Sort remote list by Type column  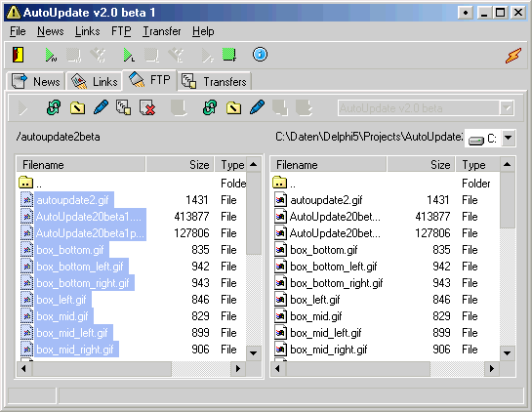[230, 165]
